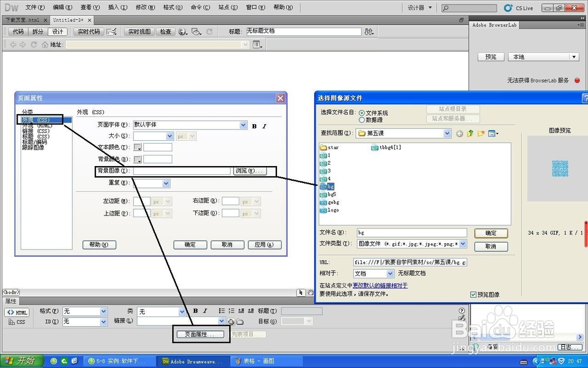Viewport: 588px width, 368px height.
Task: Click the Browse button for background image
Action: (250, 171)
